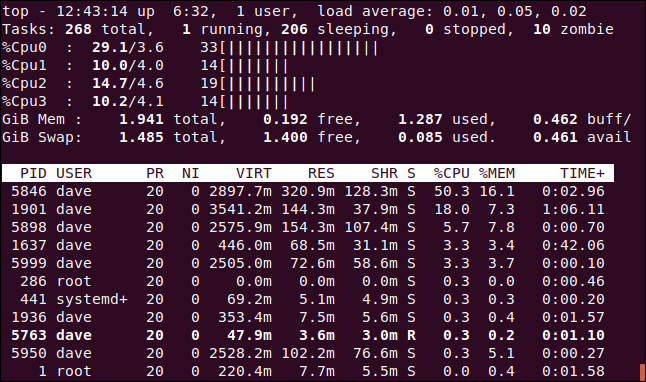Select process PID 1901
Screen dimensions: 646x382
pyautogui.click(x=308, y=209)
